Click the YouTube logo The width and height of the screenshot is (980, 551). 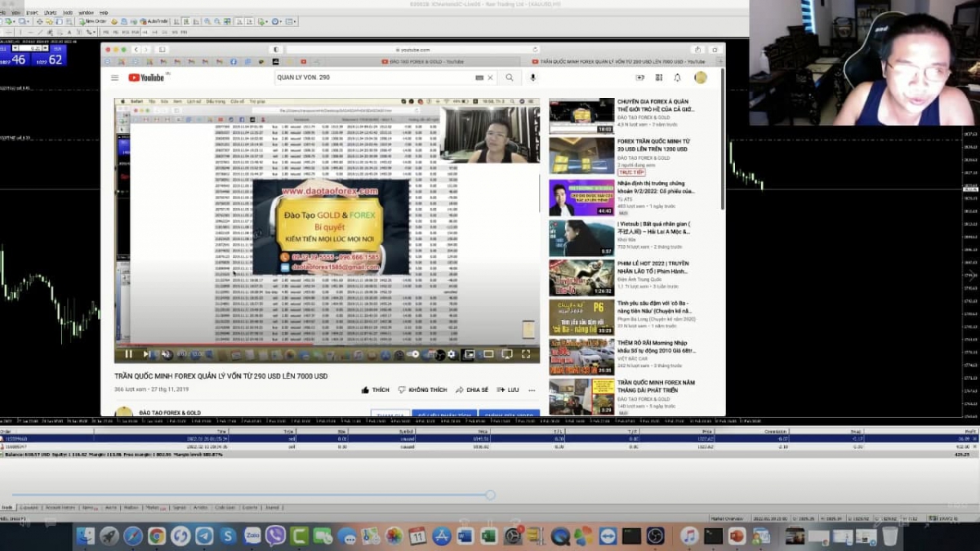tap(148, 78)
